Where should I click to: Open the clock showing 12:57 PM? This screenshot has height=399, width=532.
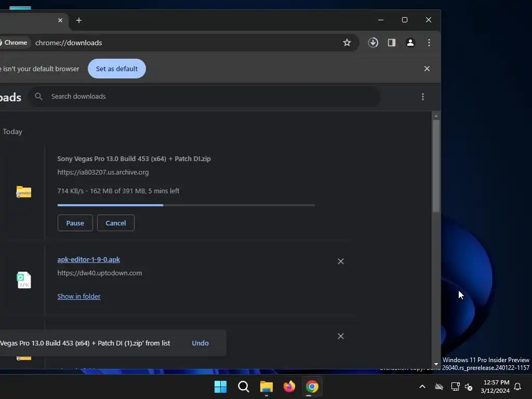(x=495, y=387)
